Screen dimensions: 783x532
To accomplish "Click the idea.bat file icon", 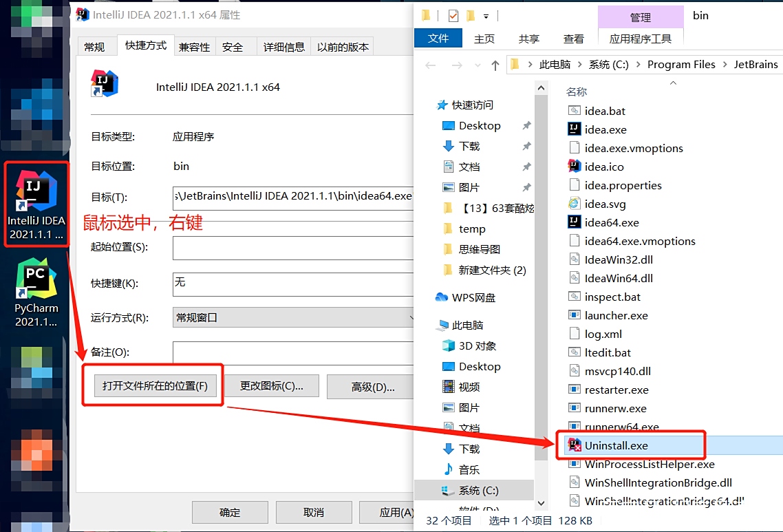I will pos(575,110).
